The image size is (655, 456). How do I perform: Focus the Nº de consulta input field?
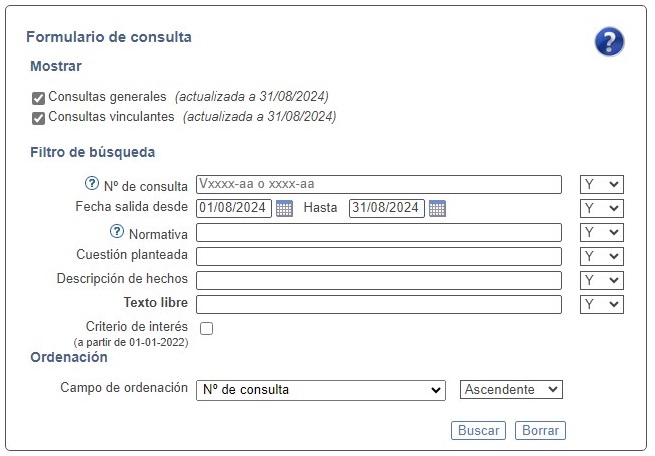coord(379,185)
